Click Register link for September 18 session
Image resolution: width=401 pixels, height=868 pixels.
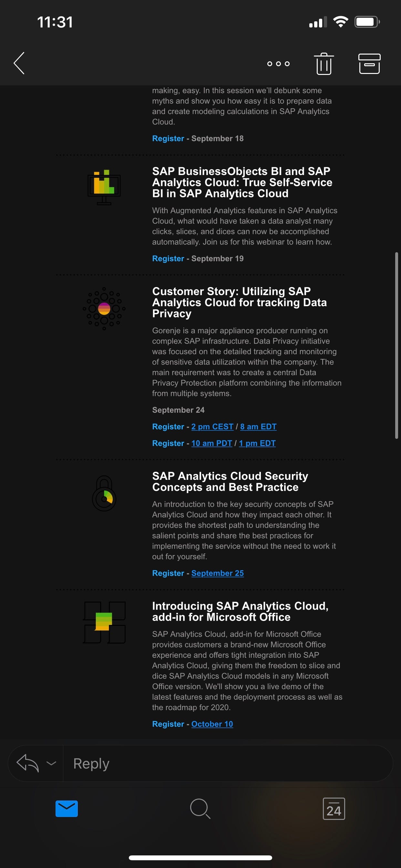[x=168, y=139]
